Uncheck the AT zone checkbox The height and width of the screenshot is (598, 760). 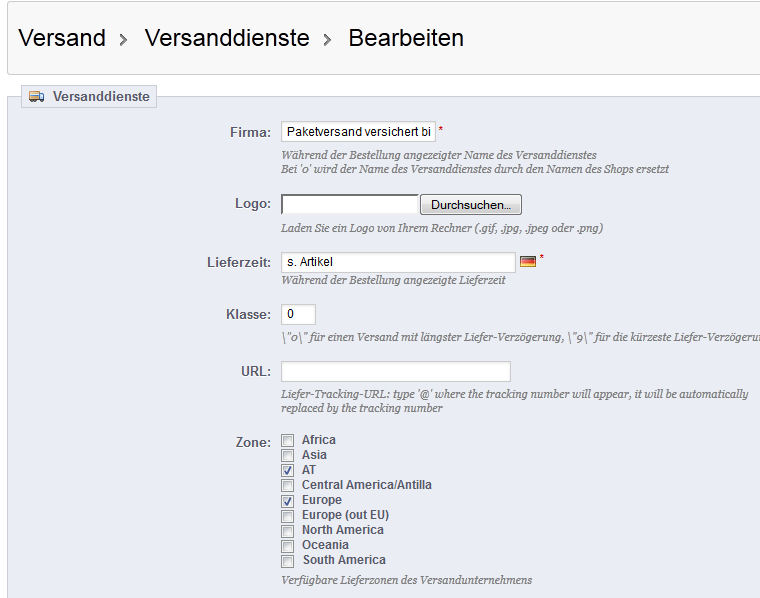point(288,470)
